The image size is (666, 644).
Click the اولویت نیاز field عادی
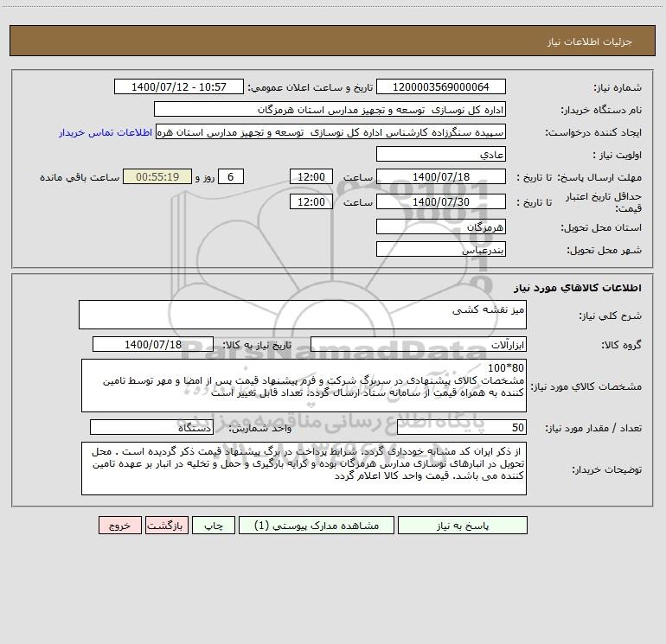(441, 154)
